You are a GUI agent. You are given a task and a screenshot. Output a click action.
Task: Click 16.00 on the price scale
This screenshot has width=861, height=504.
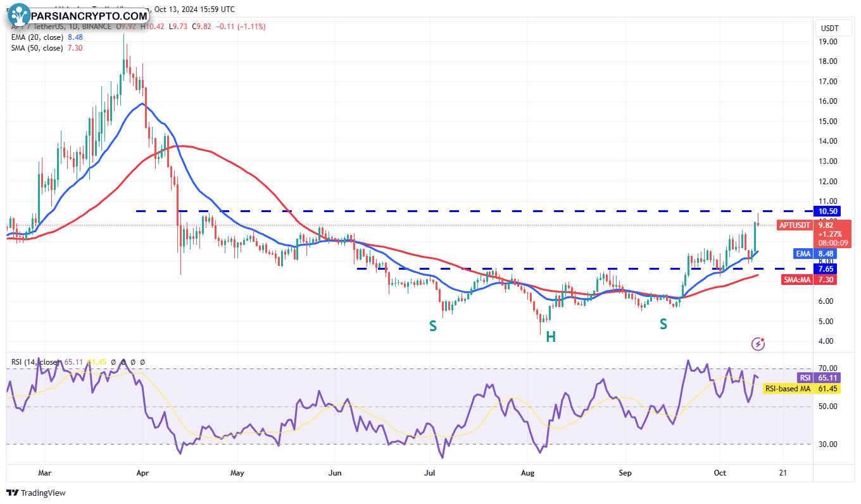[x=828, y=101]
